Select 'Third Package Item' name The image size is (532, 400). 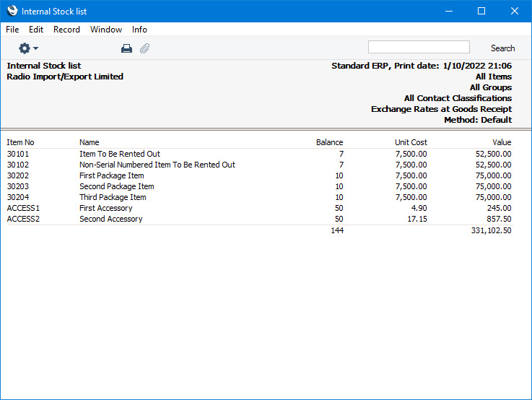113,197
